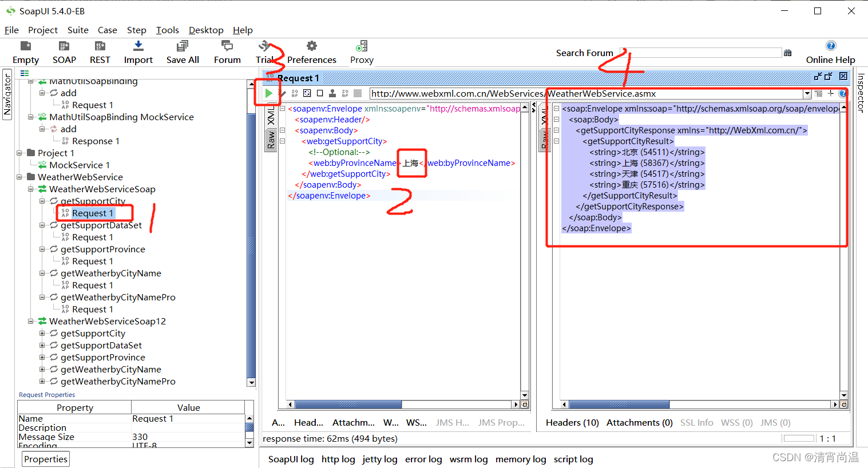The image size is (868, 468).
Task: Open the Help menu
Action: click(243, 30)
